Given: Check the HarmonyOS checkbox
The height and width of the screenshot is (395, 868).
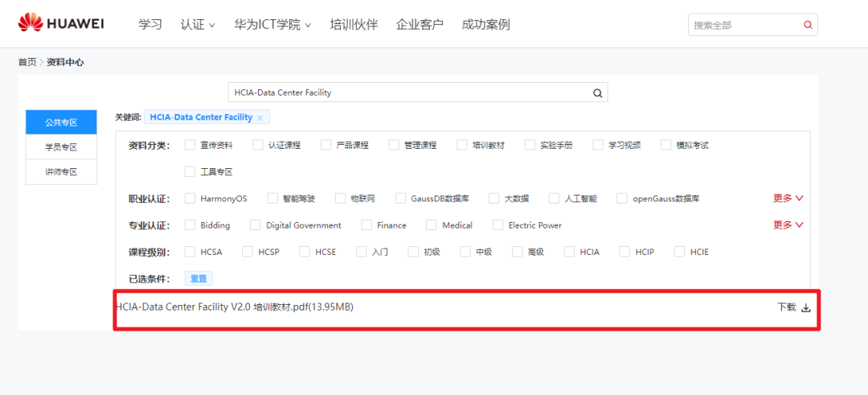Looking at the screenshot, I should coord(190,199).
